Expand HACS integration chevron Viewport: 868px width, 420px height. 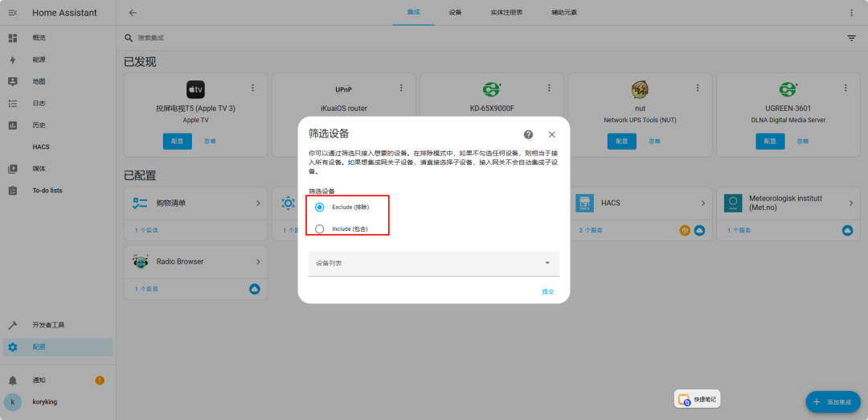(703, 204)
